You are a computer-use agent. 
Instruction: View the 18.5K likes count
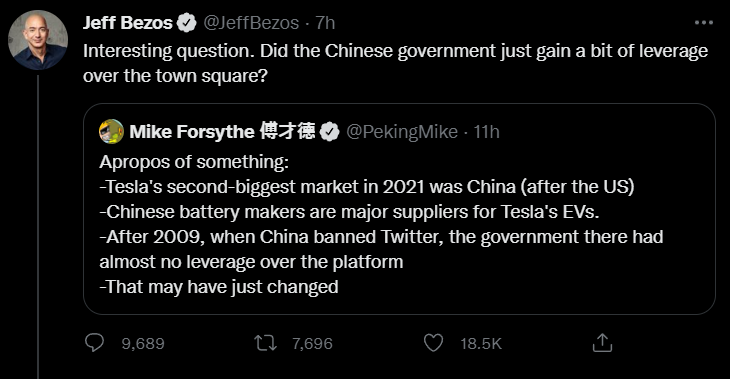coord(481,344)
